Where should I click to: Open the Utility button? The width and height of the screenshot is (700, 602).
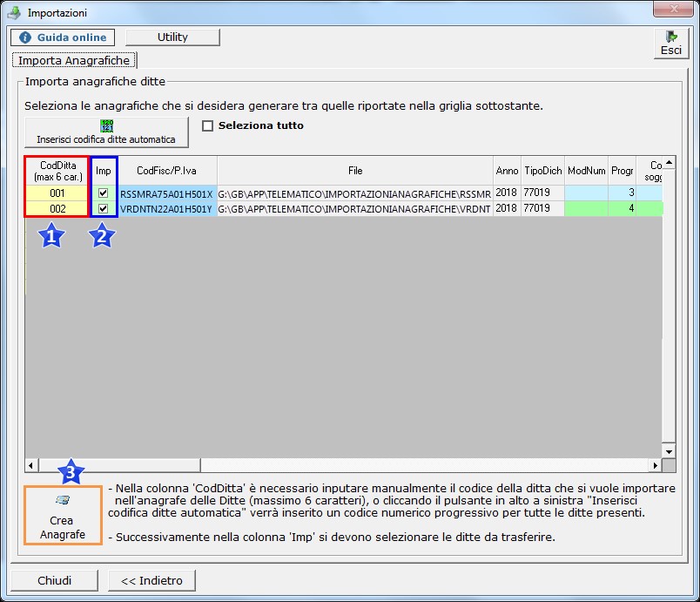tap(172, 37)
